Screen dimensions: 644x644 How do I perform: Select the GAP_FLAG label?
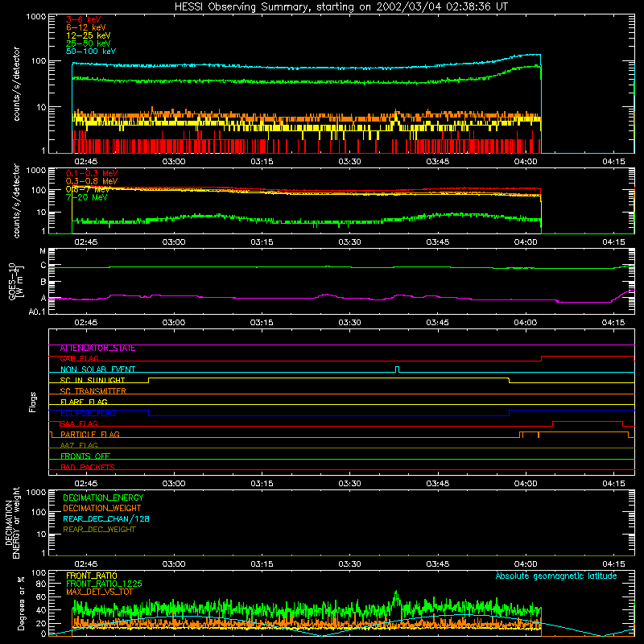pos(79,359)
